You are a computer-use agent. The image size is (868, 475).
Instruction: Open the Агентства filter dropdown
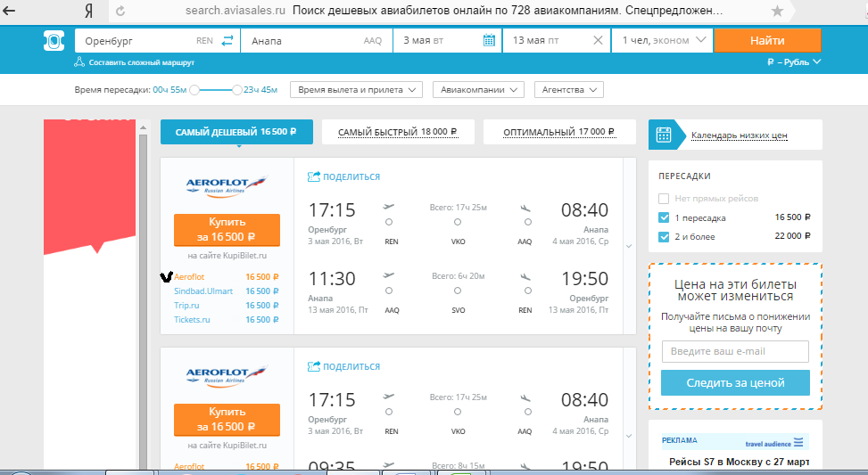[569, 90]
